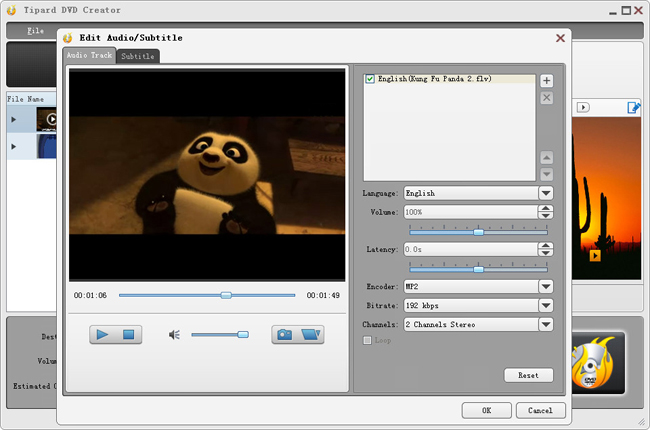Image resolution: width=650 pixels, height=430 pixels.
Task: Move audio track up in list
Action: pyautogui.click(x=546, y=158)
